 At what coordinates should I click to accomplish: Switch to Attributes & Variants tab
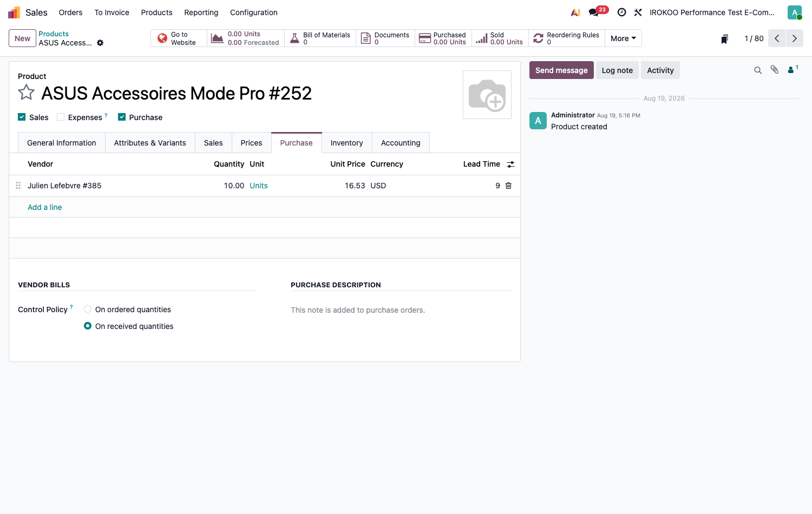(x=150, y=143)
